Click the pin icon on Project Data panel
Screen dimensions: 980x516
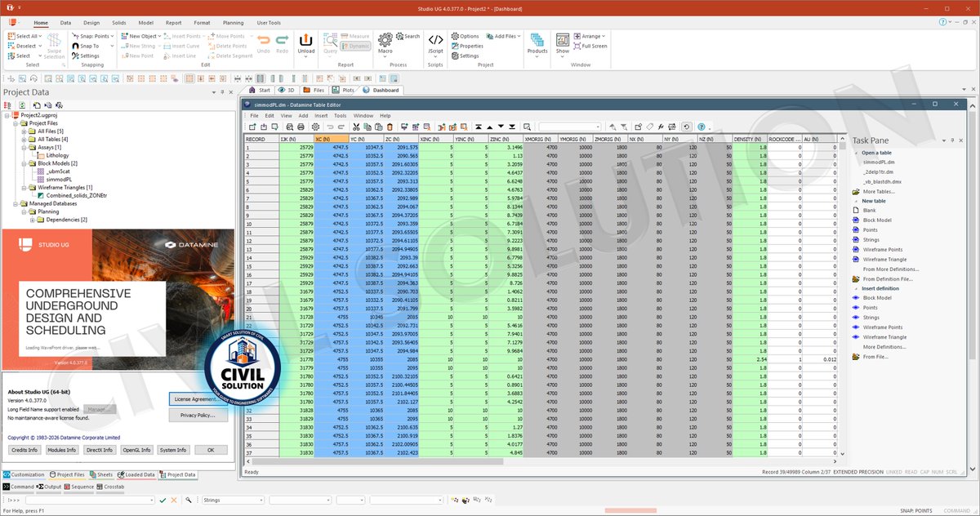pos(222,93)
